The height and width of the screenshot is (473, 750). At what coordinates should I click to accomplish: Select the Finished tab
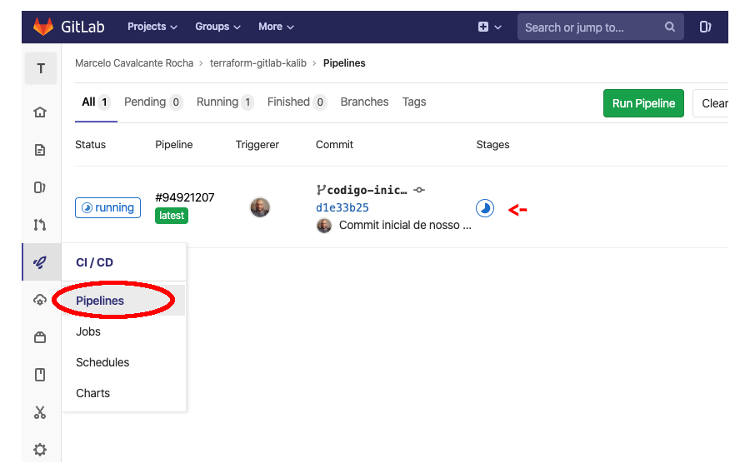point(297,102)
